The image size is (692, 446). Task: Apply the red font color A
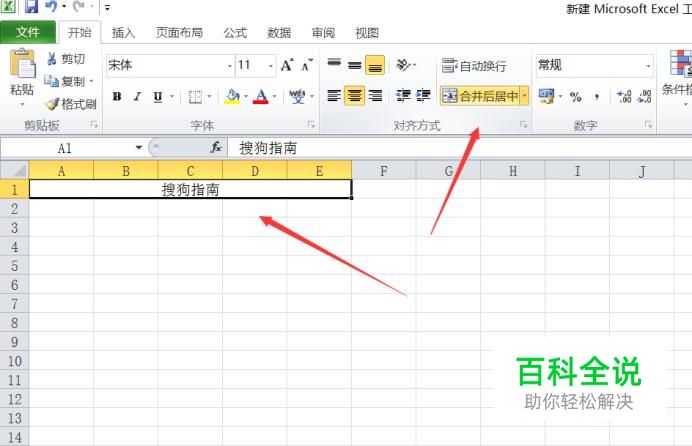point(261,96)
